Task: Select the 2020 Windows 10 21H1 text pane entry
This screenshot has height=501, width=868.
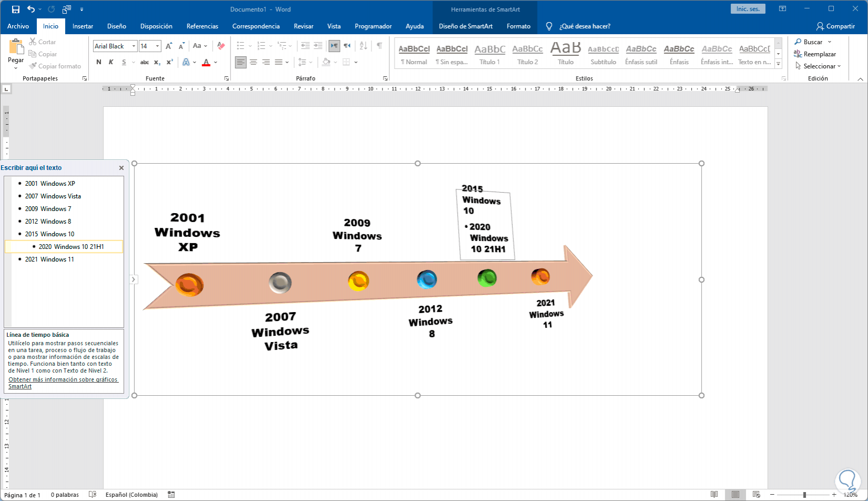Action: [x=64, y=247]
